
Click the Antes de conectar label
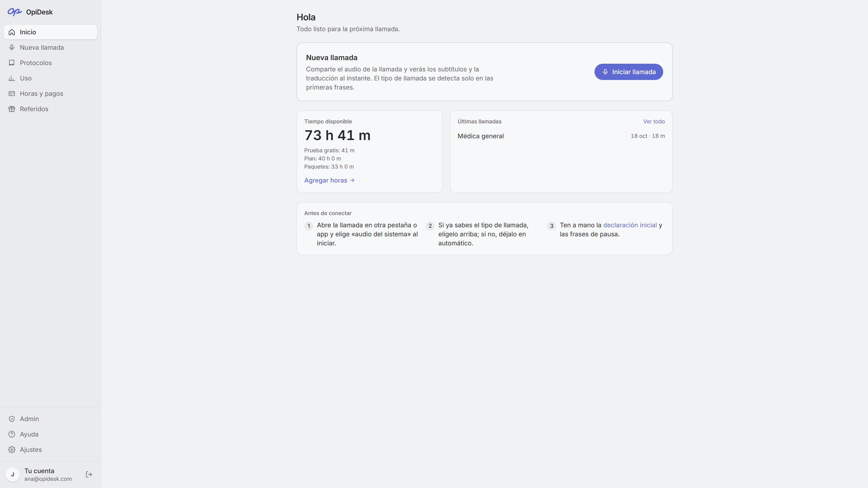pyautogui.click(x=328, y=213)
